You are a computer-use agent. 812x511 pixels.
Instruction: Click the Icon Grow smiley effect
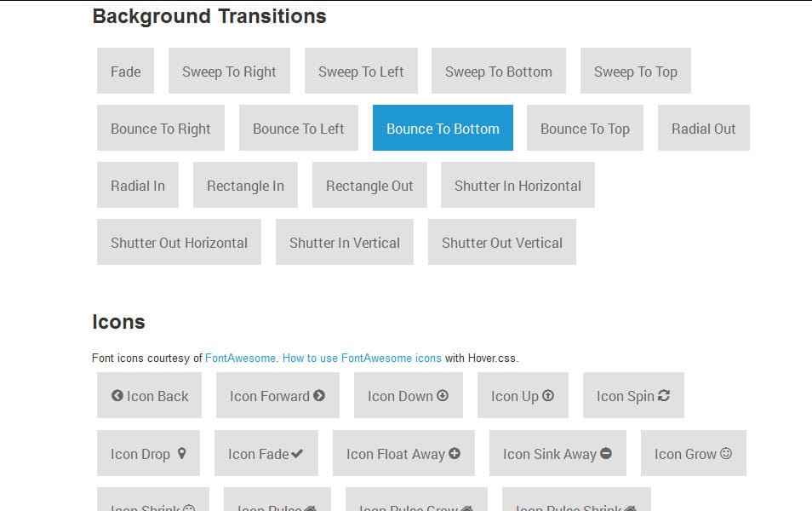694,453
